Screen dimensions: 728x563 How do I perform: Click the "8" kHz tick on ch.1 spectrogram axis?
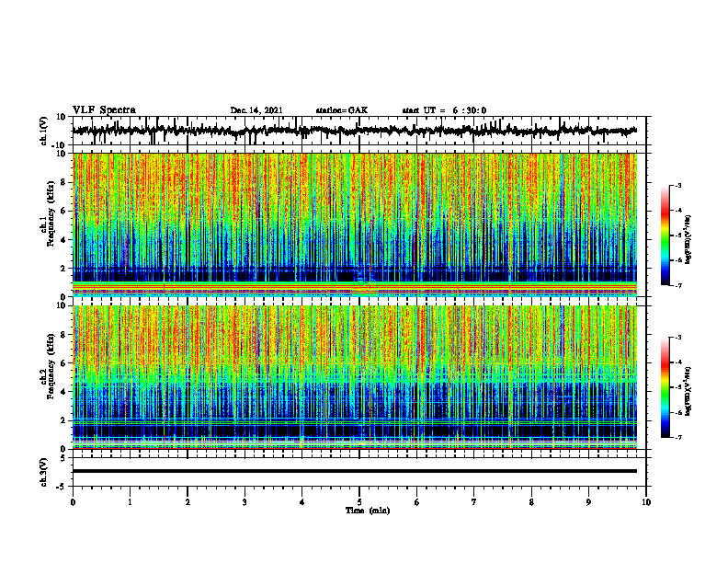pos(64,182)
